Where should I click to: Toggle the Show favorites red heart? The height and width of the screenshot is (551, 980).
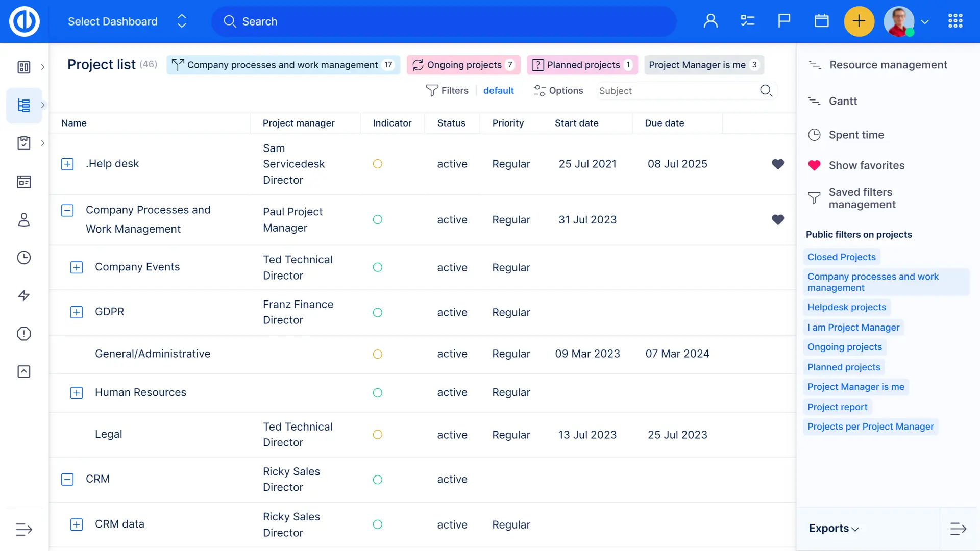pos(814,165)
